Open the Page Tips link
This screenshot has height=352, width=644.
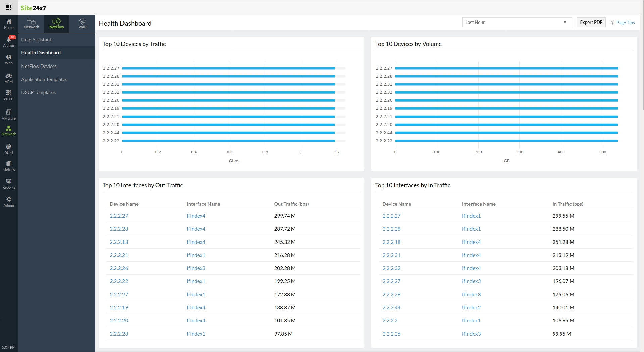click(x=625, y=23)
